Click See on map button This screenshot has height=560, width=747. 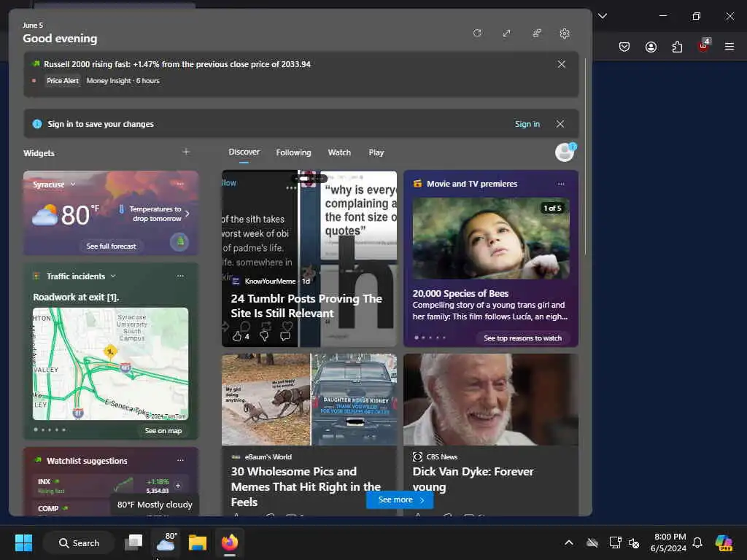pyautogui.click(x=163, y=430)
